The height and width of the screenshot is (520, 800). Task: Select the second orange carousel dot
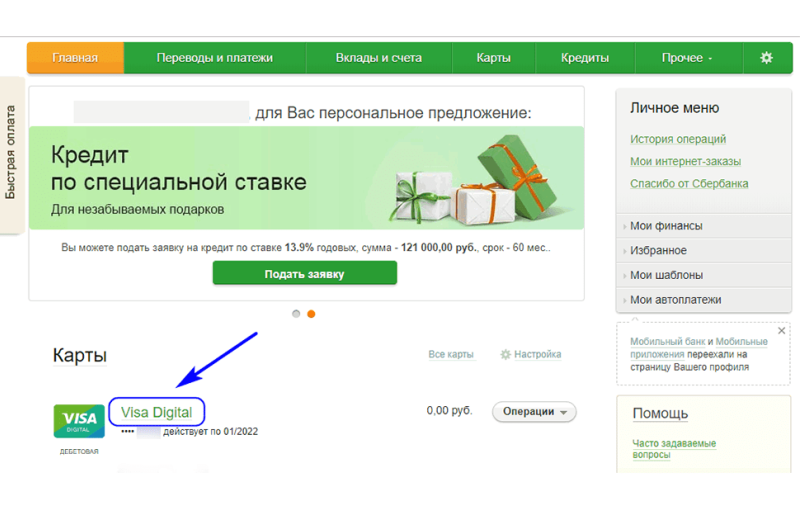click(311, 314)
